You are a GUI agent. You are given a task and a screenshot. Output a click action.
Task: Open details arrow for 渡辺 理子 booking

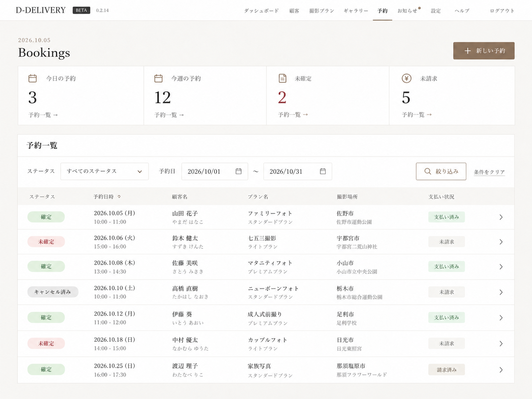[x=501, y=370]
